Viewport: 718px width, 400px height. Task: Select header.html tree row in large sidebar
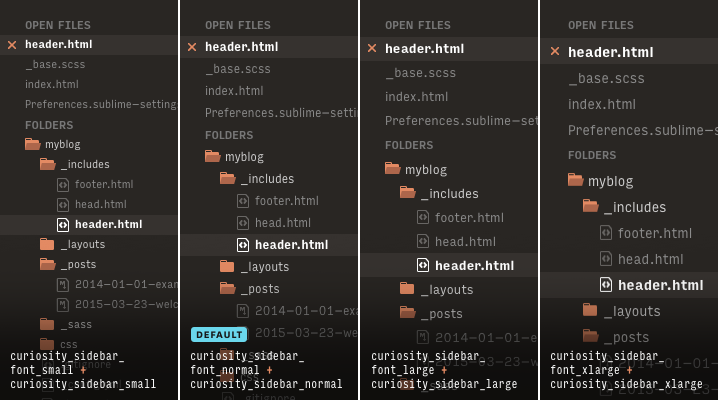449,265
